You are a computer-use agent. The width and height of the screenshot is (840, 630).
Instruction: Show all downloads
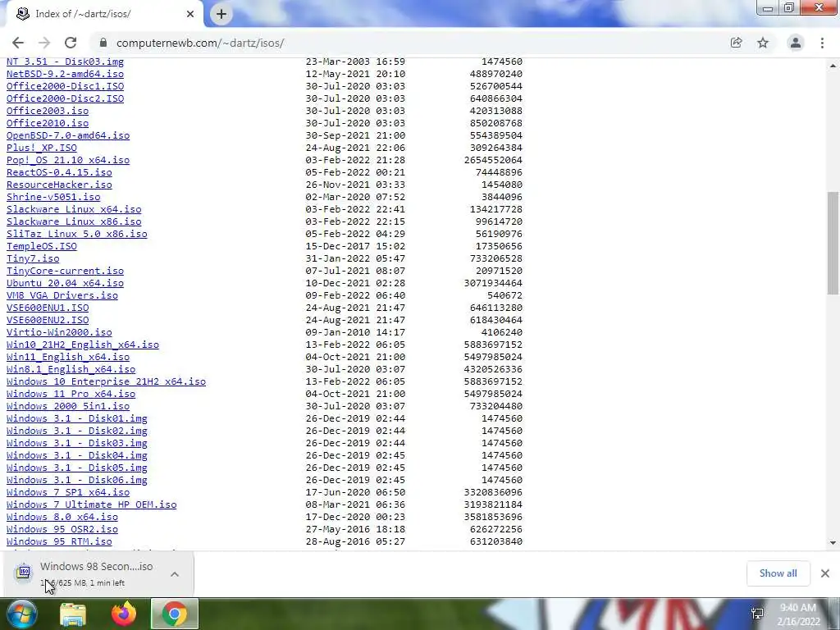tap(778, 573)
